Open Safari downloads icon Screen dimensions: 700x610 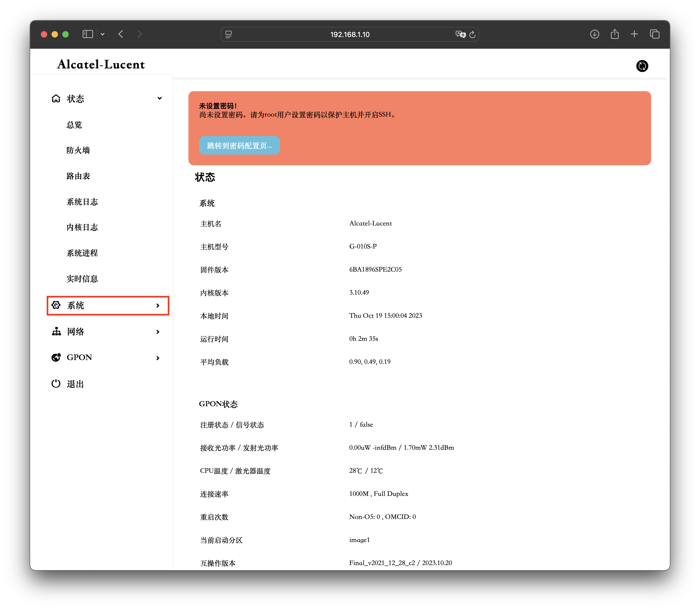[595, 34]
